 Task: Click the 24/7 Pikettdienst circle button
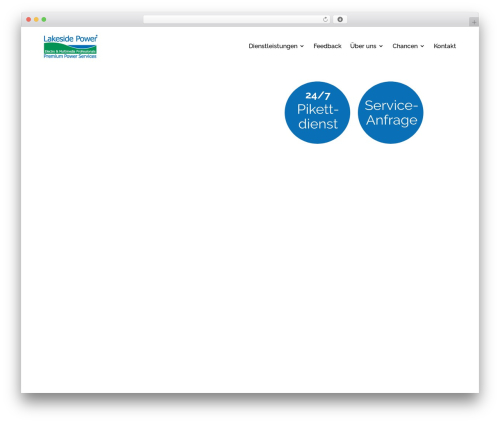click(317, 113)
